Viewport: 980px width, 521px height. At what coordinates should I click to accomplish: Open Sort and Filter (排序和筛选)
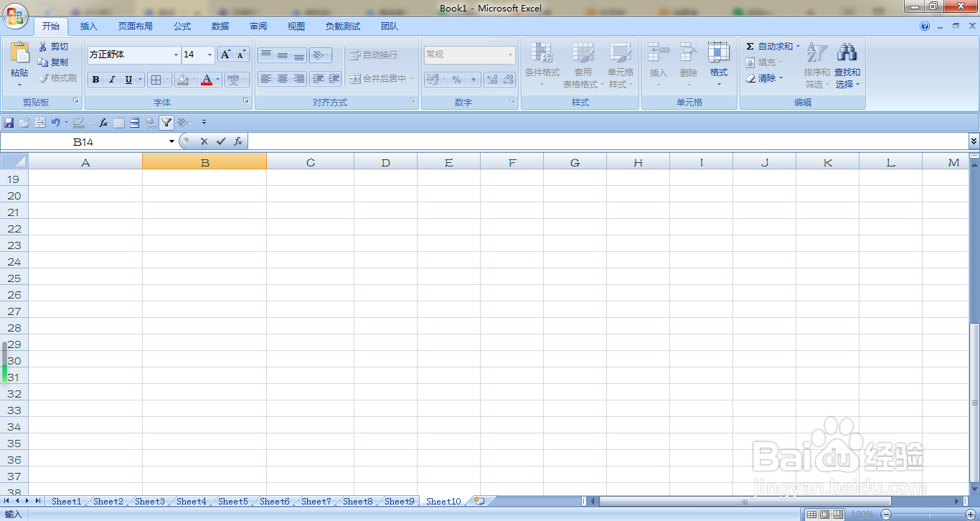[816, 65]
